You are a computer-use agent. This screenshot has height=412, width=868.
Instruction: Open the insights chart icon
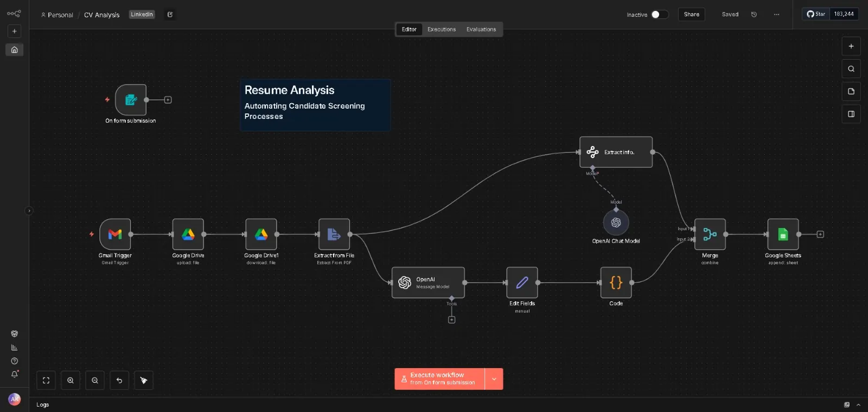tap(15, 347)
